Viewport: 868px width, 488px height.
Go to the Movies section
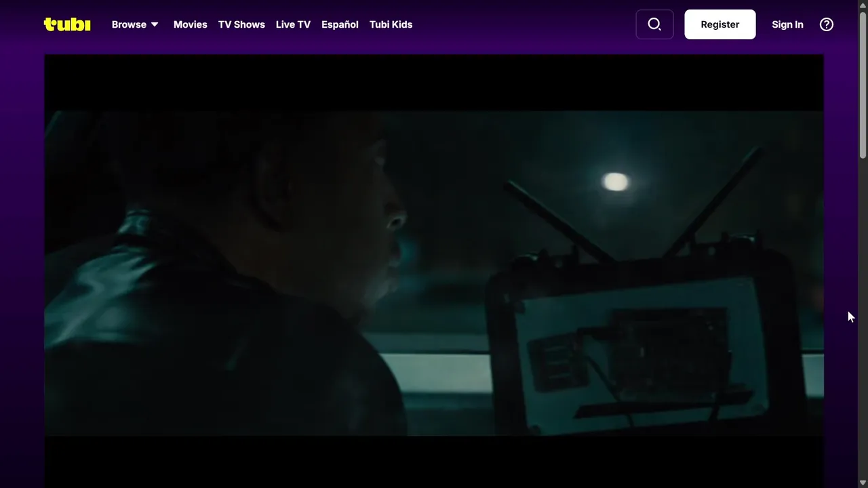[191, 24]
